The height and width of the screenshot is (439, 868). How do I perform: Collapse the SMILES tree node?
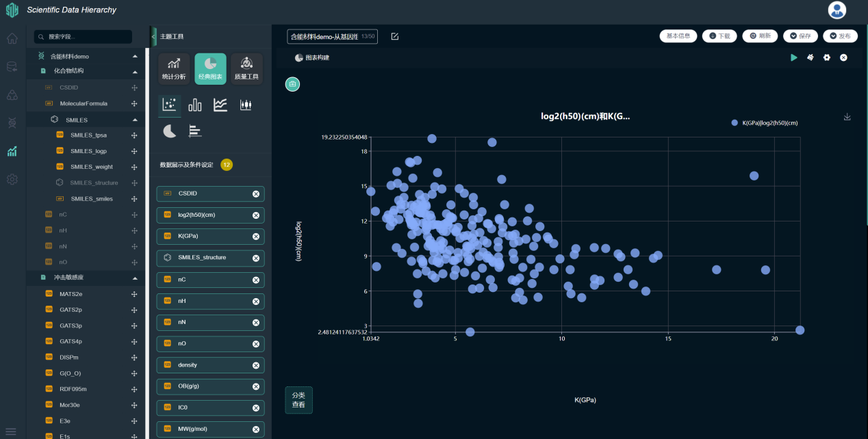pyautogui.click(x=135, y=120)
